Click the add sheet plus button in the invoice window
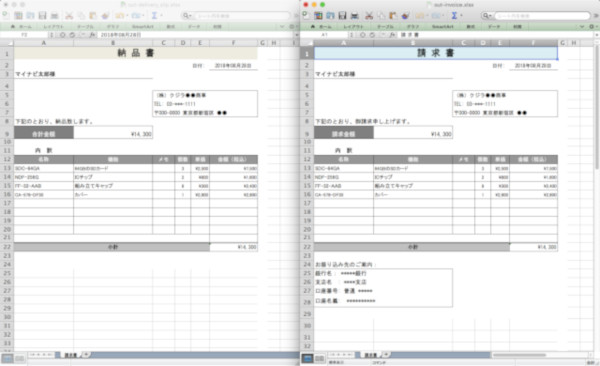Screen dimensions: 600x366 [x=386, y=355]
